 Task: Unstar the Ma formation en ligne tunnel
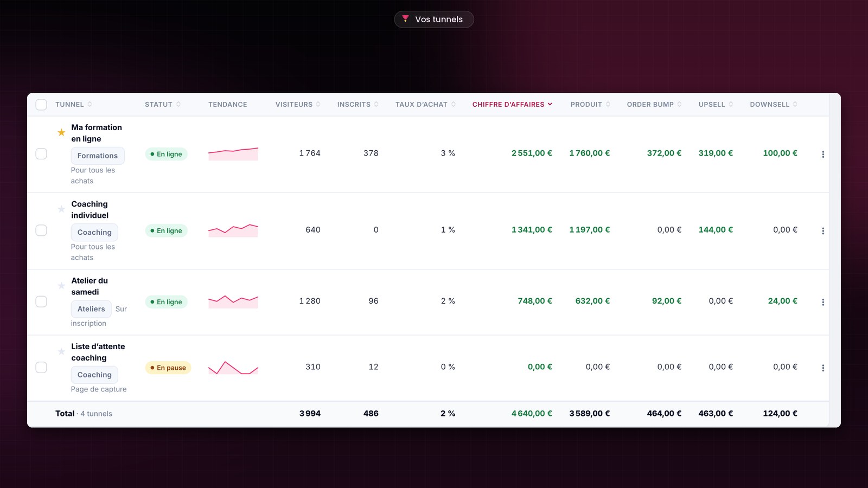[x=61, y=132]
